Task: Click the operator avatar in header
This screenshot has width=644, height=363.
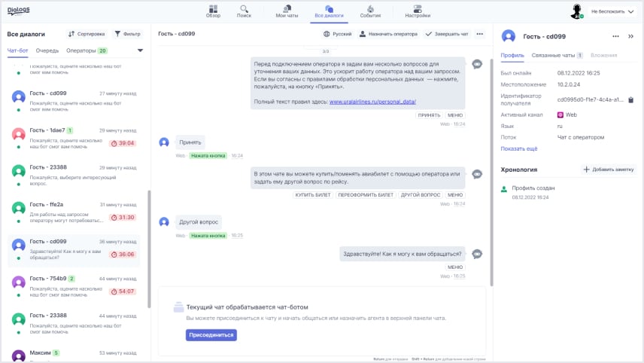Action: (576, 11)
